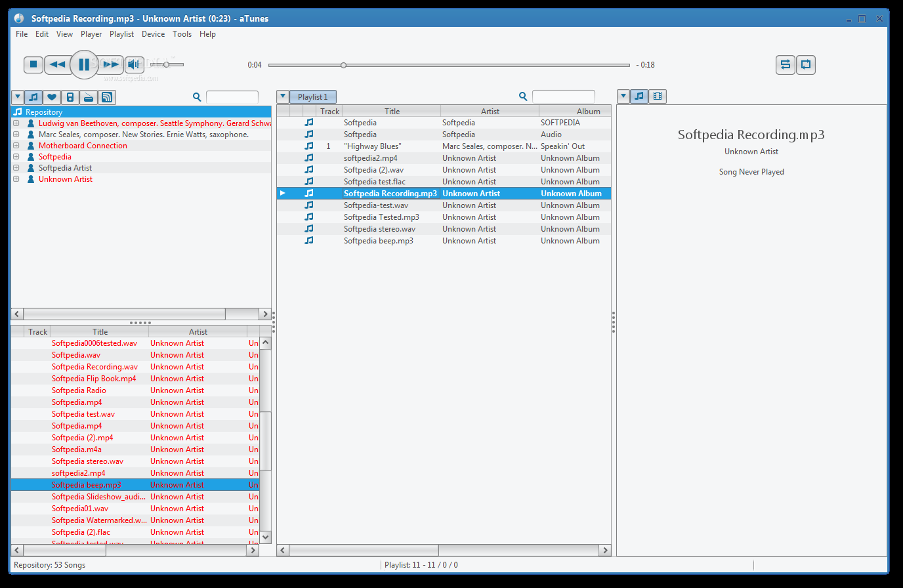Screen dimensions: 903x588
Task: Toggle shuffle playback mode
Action: [785, 64]
